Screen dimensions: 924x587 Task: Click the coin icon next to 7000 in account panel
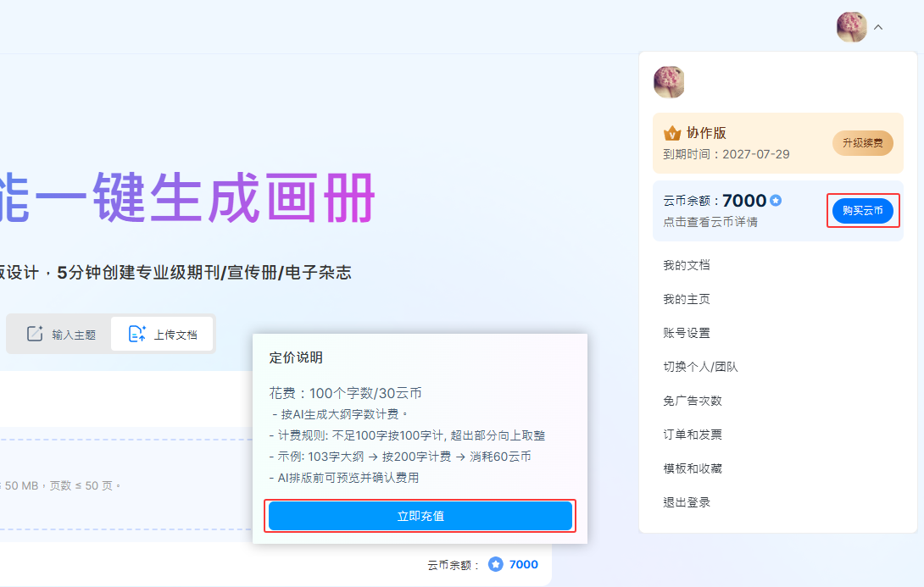tap(776, 201)
